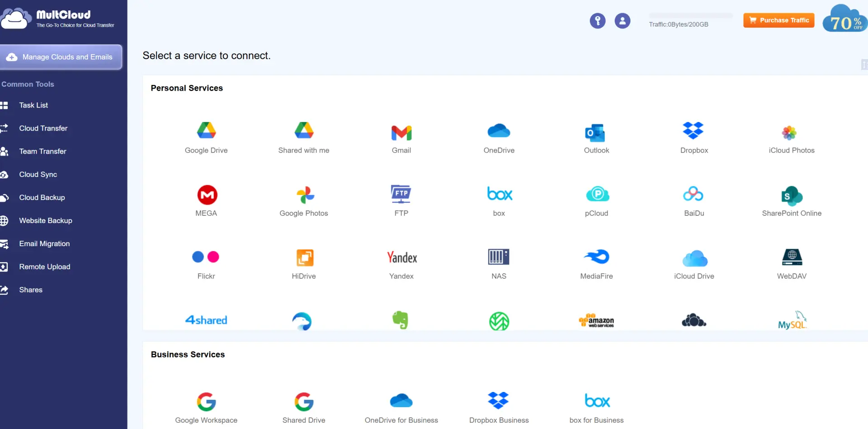Pick the Amazon web services logo
This screenshot has width=868, height=429.
tap(596, 320)
